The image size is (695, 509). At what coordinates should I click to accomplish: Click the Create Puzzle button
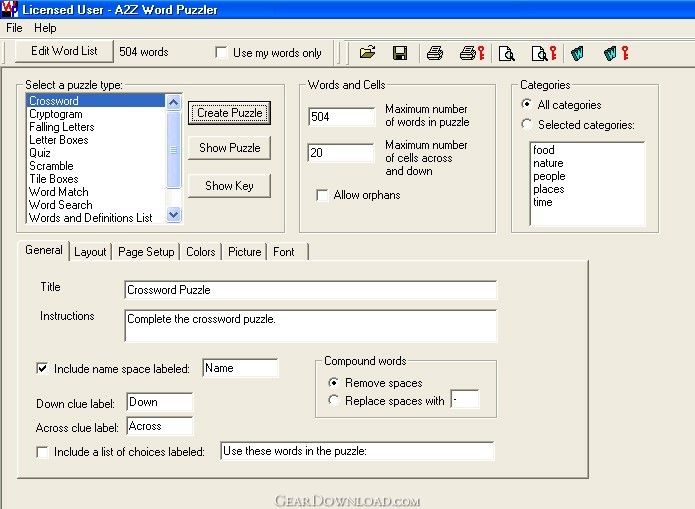(x=229, y=113)
